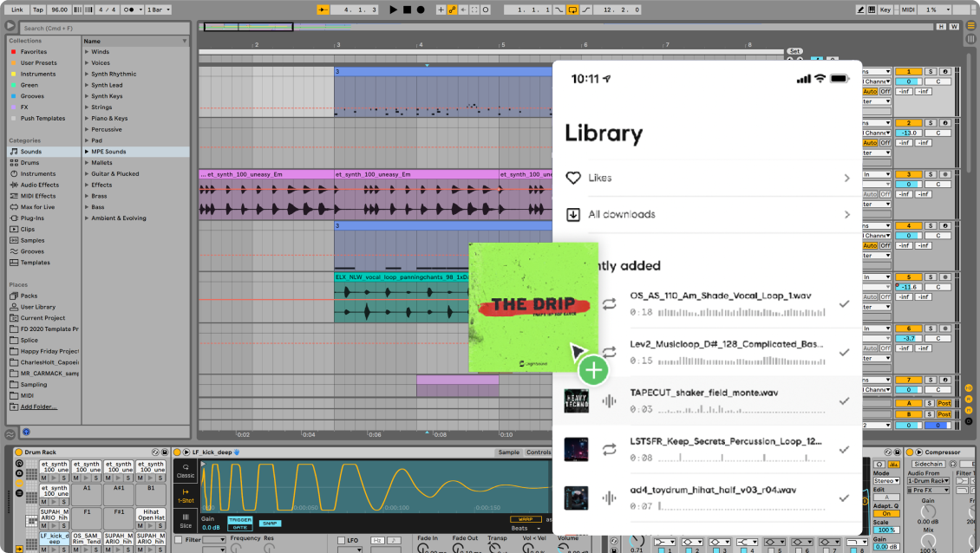Image resolution: width=980 pixels, height=553 pixels.
Task: Select Slice playback mode
Action: (186, 521)
